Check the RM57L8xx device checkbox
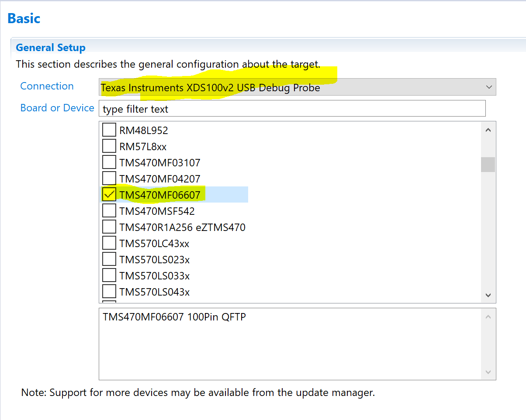526x420 pixels. point(109,146)
